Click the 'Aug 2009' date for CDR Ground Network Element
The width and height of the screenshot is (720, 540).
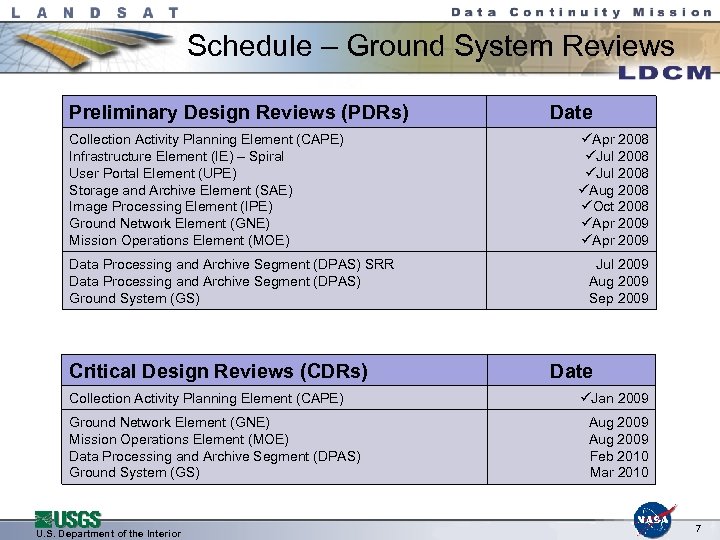[x=619, y=422]
